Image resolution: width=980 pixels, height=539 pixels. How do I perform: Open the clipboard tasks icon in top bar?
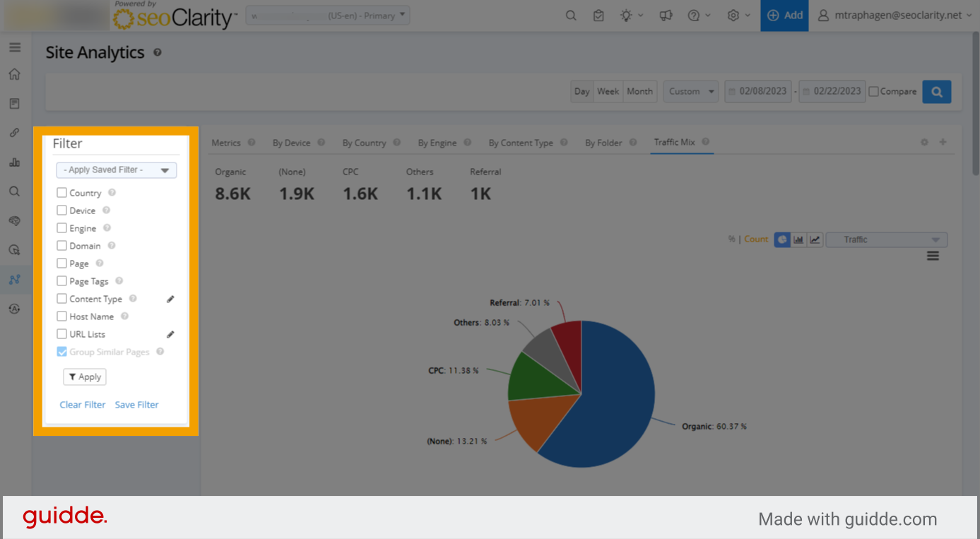[x=598, y=16]
